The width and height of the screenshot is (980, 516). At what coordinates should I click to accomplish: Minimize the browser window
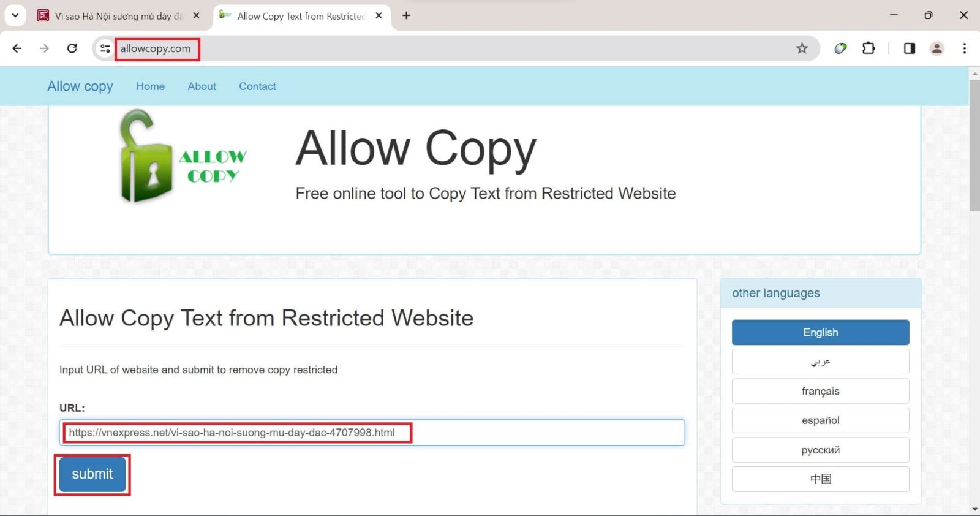(x=894, y=15)
